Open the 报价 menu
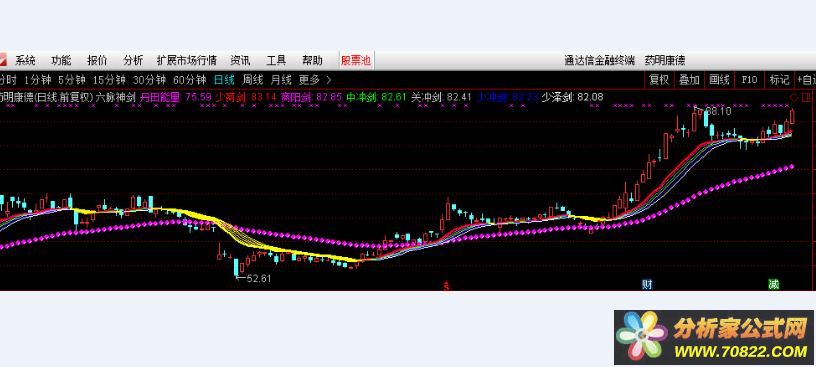Screen dimensions: 816x367 [97, 60]
